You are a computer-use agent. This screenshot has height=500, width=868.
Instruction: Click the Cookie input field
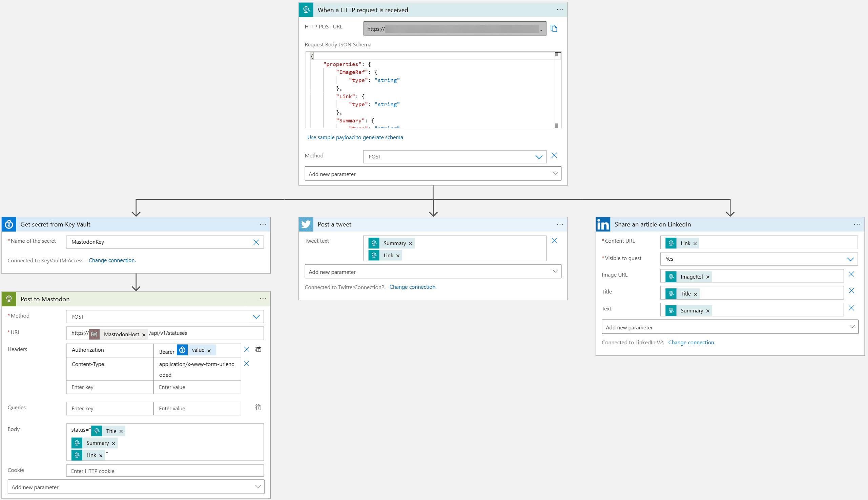tap(165, 471)
